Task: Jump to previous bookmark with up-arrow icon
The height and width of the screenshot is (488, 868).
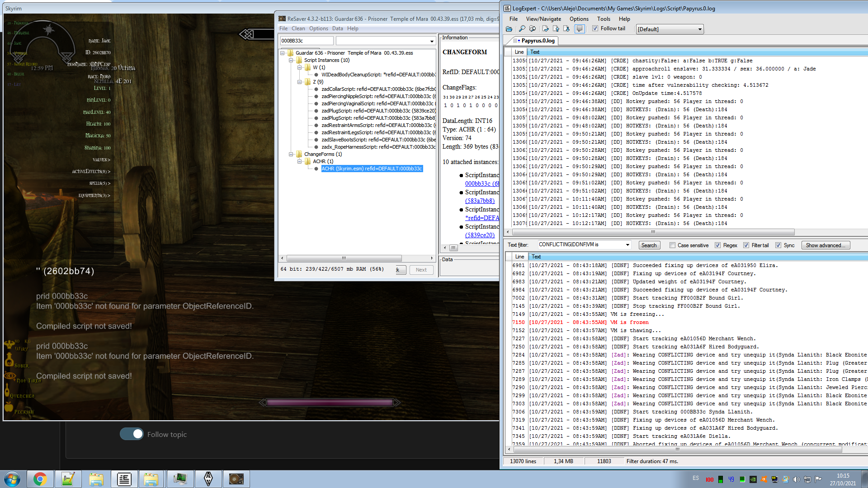Action: pos(556,29)
